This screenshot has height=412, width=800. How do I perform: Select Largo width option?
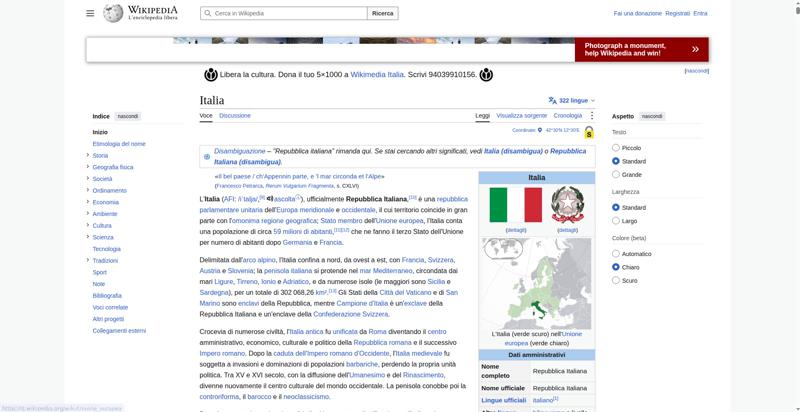(616, 221)
